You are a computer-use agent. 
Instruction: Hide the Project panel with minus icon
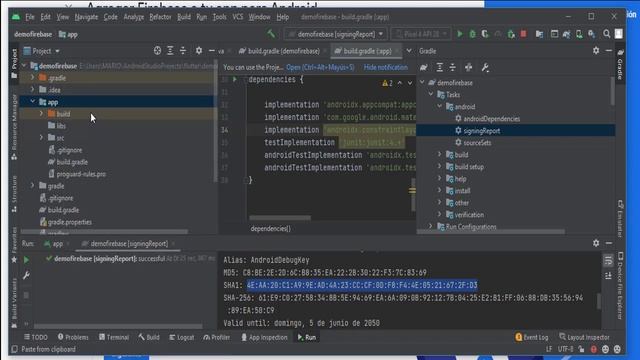coord(211,51)
